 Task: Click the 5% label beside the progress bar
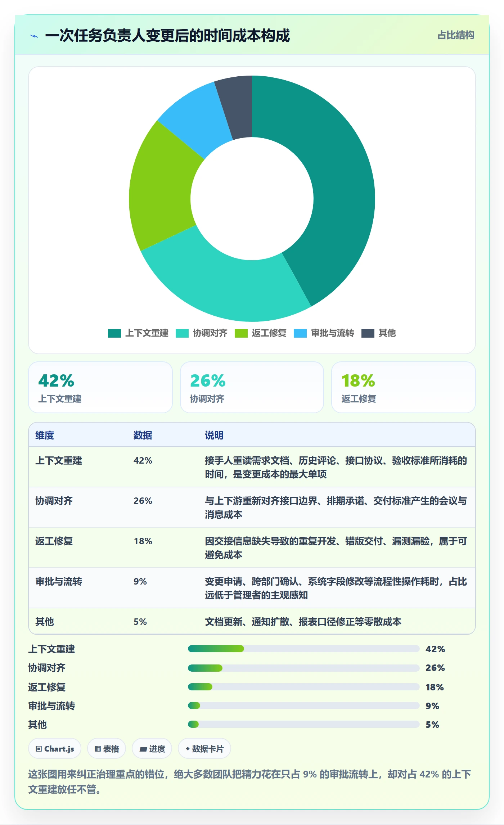click(x=432, y=725)
